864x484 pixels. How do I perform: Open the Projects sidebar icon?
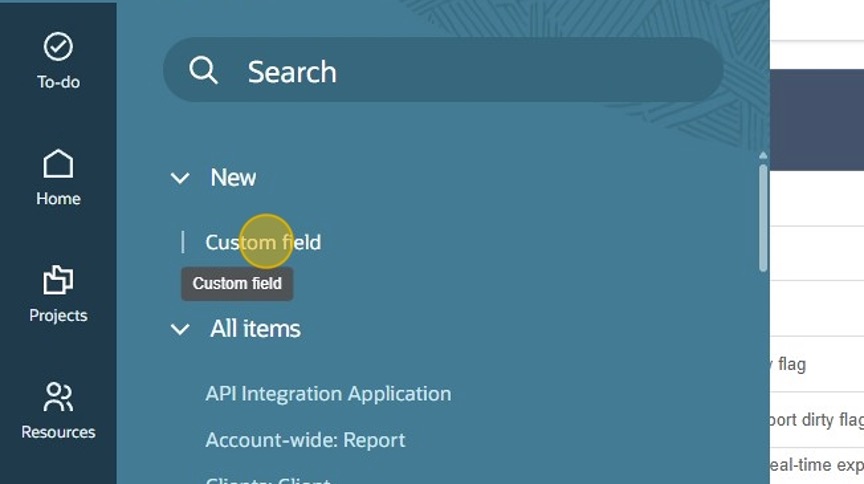coord(58,281)
